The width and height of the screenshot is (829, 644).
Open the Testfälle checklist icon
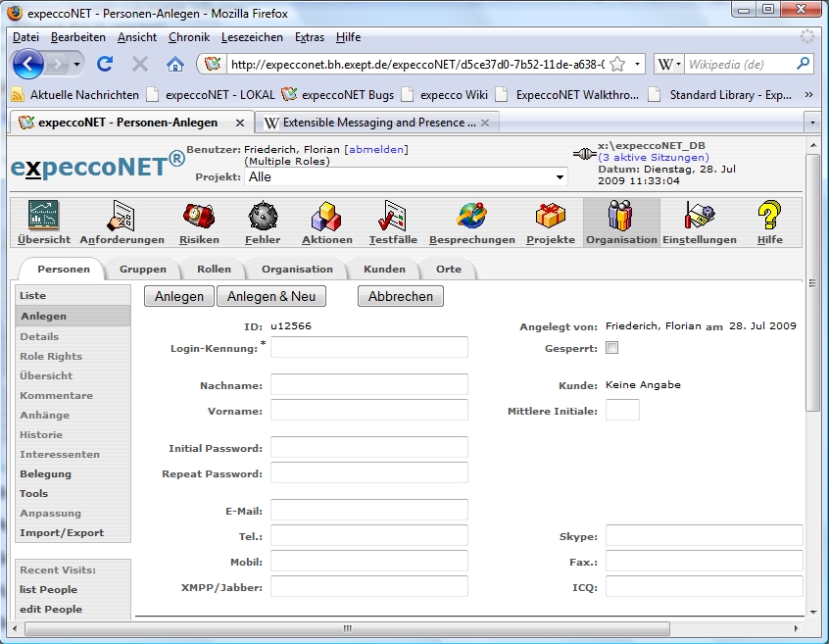click(393, 217)
